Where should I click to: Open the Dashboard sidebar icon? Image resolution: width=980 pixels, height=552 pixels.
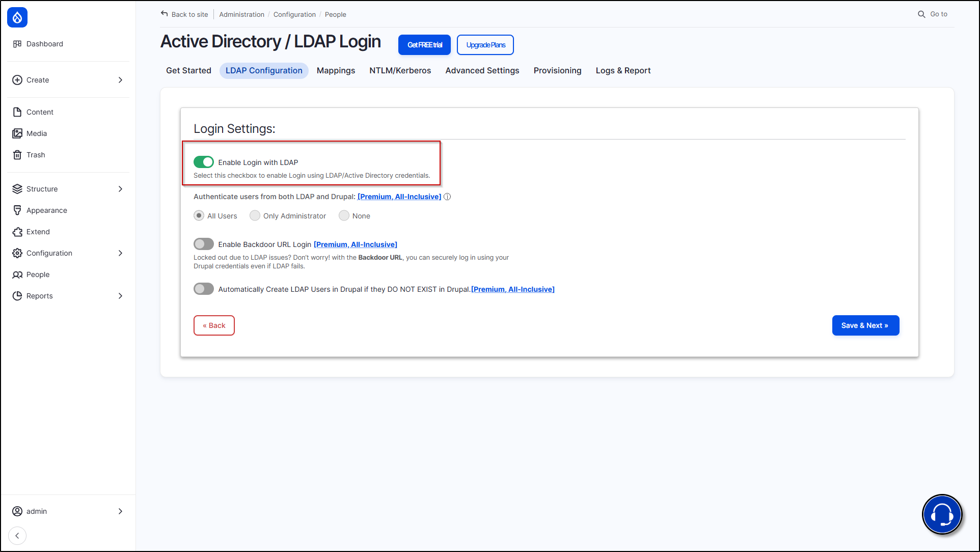click(17, 44)
